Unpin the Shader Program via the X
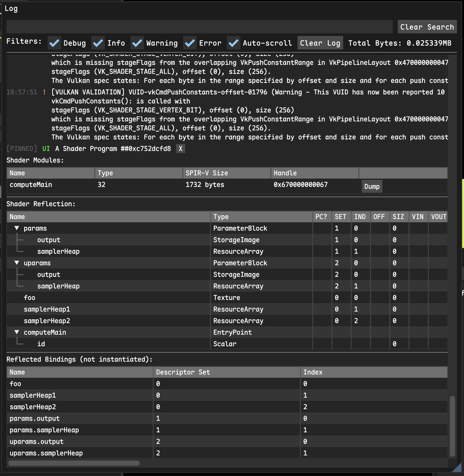The image size is (464, 476). click(x=180, y=148)
